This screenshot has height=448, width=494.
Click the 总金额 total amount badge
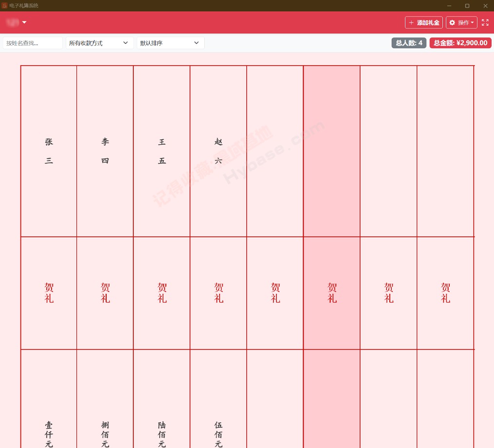pyautogui.click(x=460, y=43)
